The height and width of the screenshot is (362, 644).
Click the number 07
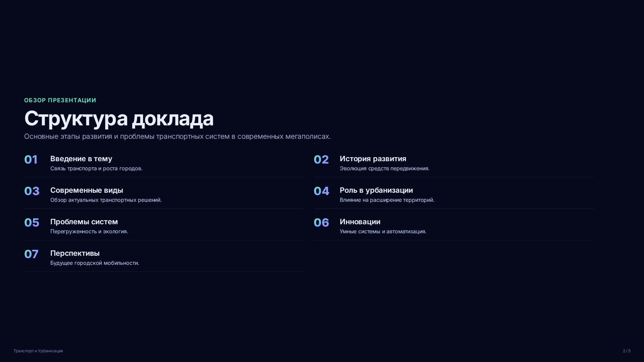pyautogui.click(x=31, y=254)
